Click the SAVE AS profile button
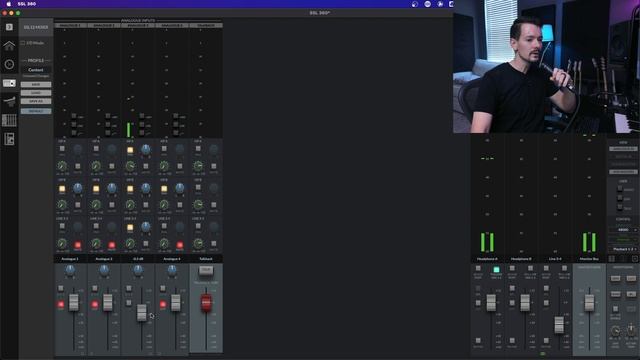The width and height of the screenshot is (640, 360). (x=36, y=101)
